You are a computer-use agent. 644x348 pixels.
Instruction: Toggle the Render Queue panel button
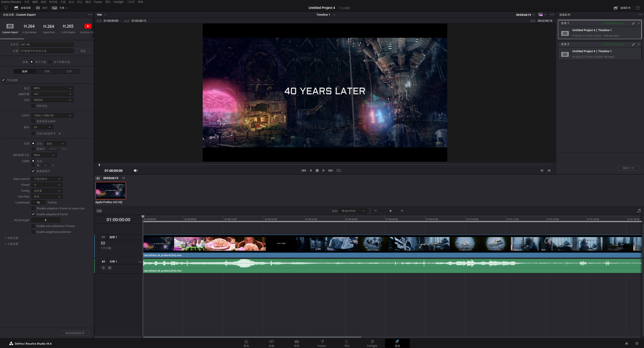coord(622,8)
